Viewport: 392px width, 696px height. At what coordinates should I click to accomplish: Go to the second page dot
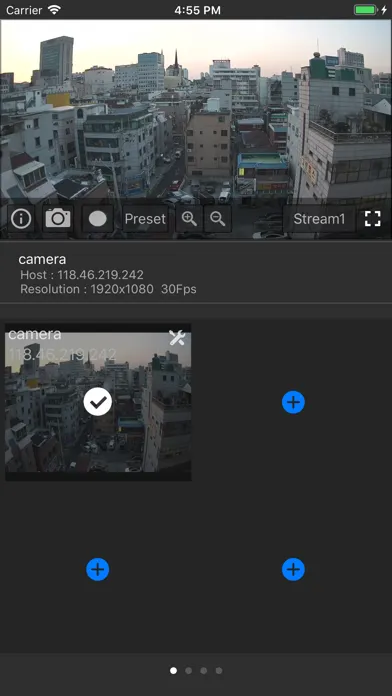(189, 671)
